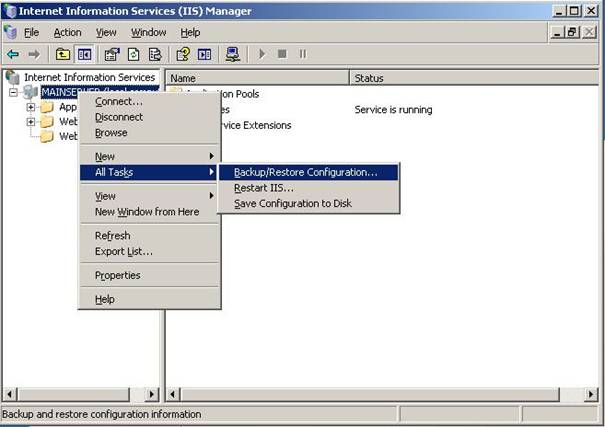
Task: Click right scroll arrow of list pane
Action: 591,394
